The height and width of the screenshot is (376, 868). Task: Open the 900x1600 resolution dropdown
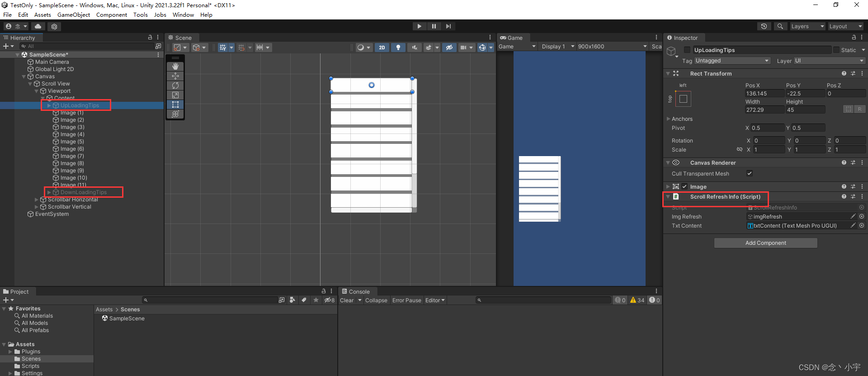coord(612,47)
